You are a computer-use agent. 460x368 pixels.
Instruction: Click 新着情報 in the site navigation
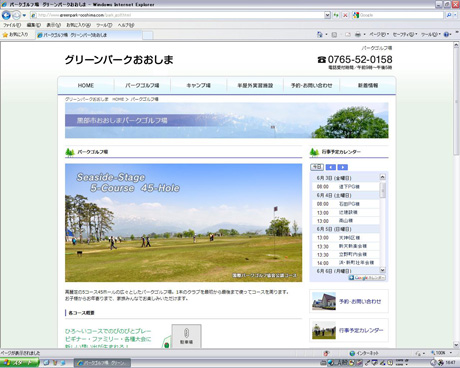click(x=368, y=85)
